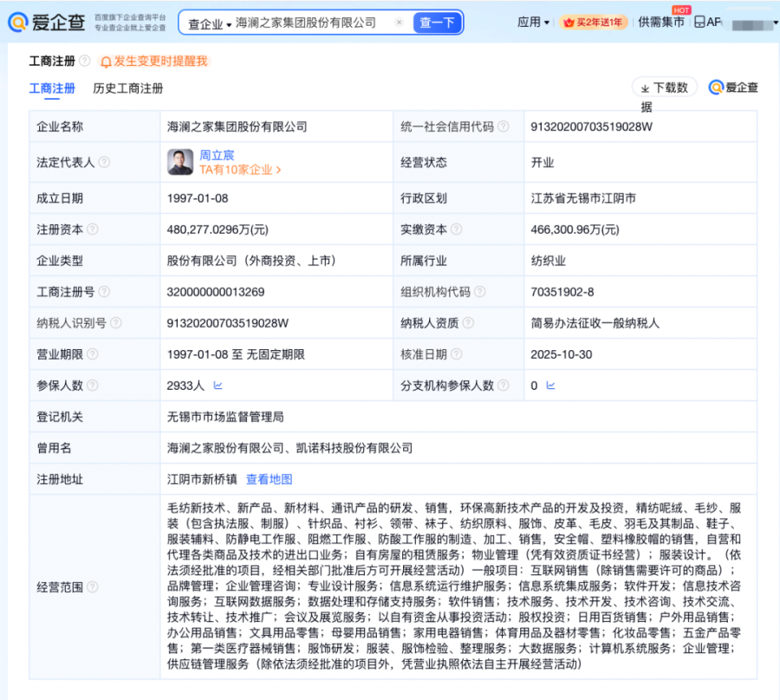The height and width of the screenshot is (700, 780).
Task: Click the help icon next to 纳税人资质
Action: pos(468,323)
